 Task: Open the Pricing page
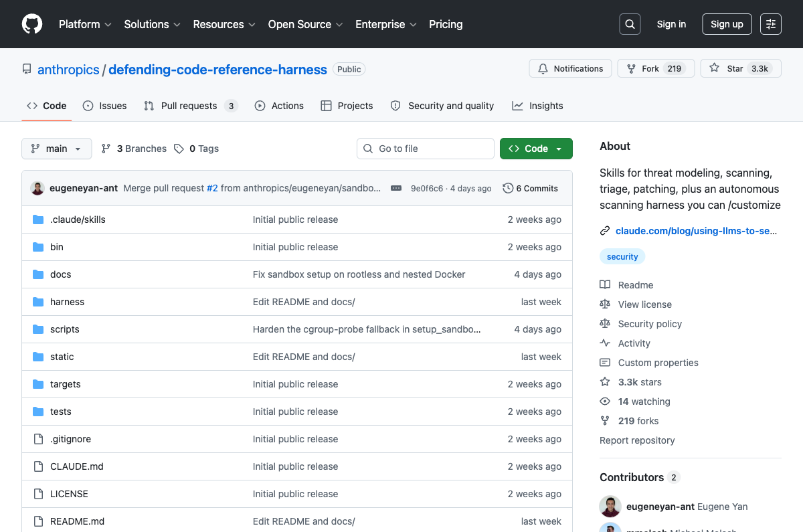[446, 24]
